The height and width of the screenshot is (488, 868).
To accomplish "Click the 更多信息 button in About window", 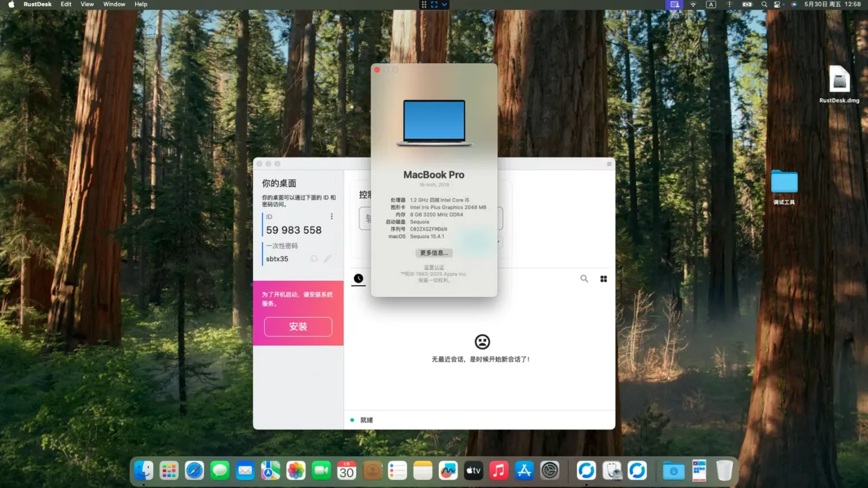I will tap(433, 253).
